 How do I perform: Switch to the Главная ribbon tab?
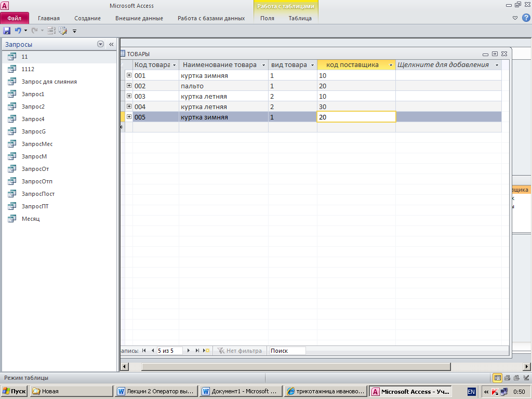pyautogui.click(x=48, y=18)
